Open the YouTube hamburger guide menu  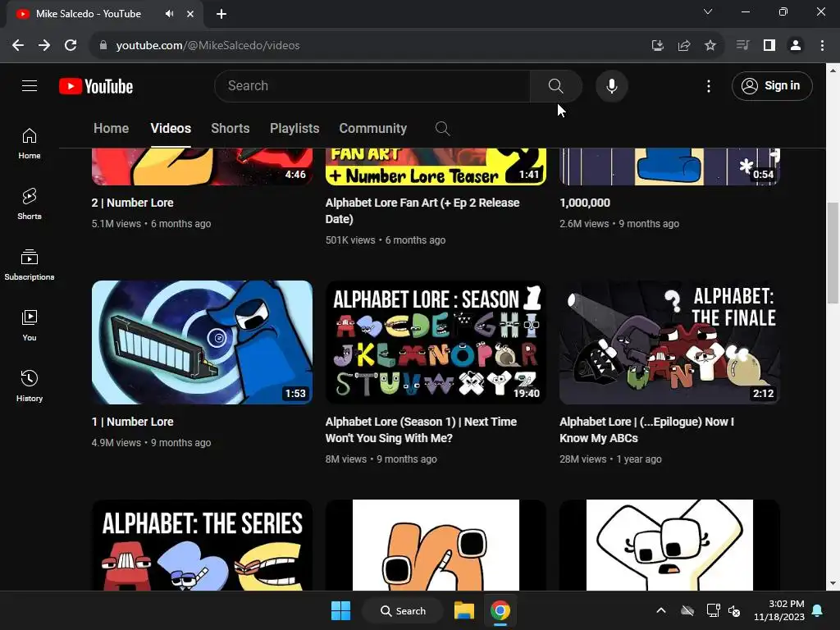coord(30,85)
